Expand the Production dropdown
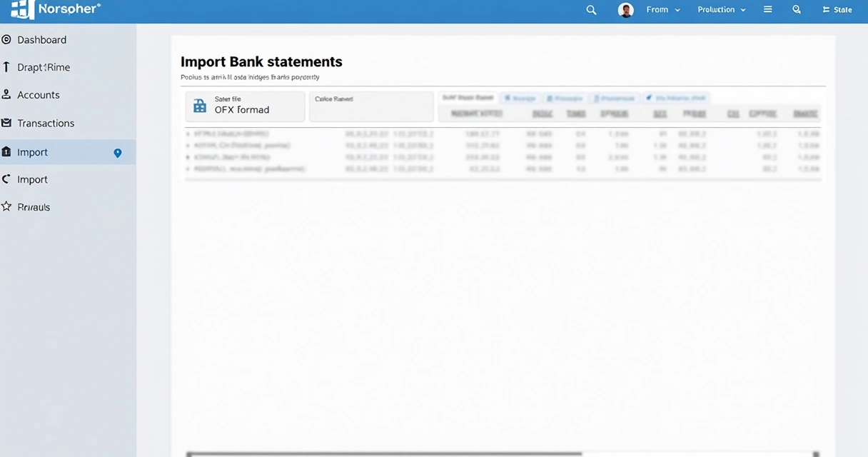This screenshot has height=457, width=868. [722, 10]
